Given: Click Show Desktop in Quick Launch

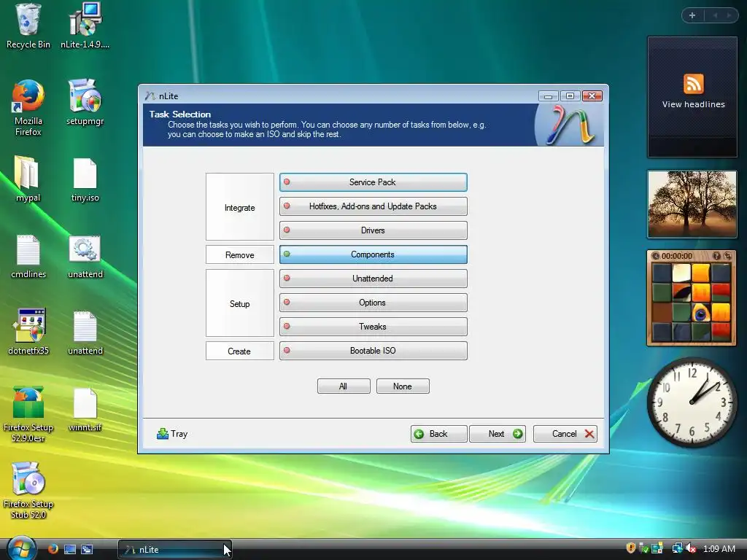Looking at the screenshot, I should [70, 549].
